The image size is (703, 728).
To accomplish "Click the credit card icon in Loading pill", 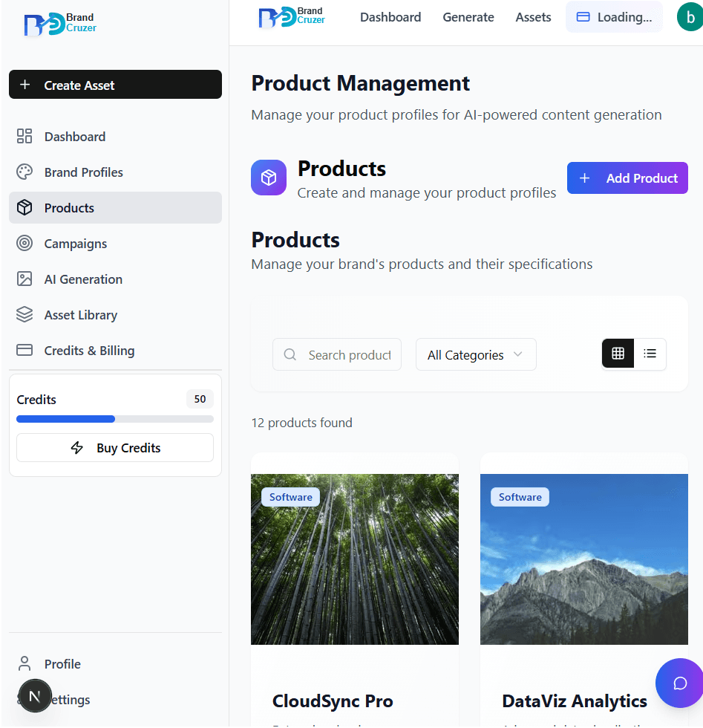I will pyautogui.click(x=583, y=17).
